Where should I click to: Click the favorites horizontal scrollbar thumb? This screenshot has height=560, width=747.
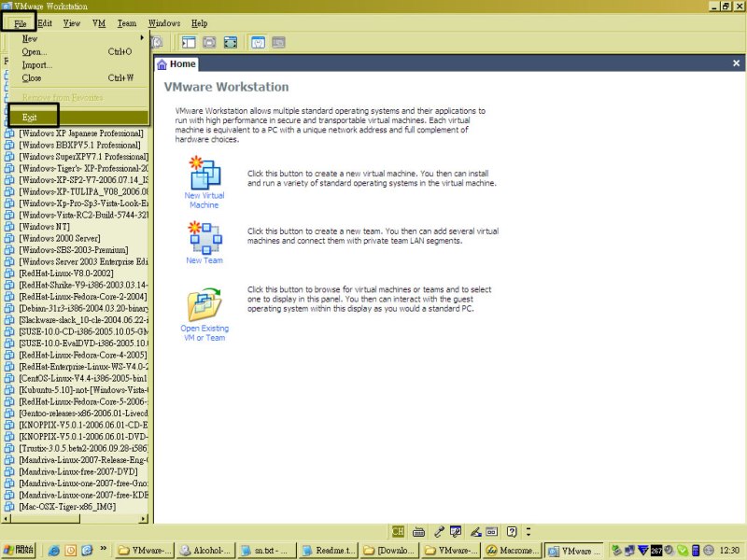[45, 519]
